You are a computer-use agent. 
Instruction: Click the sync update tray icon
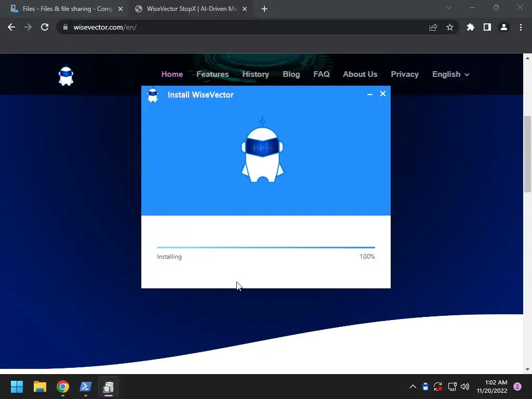click(438, 387)
